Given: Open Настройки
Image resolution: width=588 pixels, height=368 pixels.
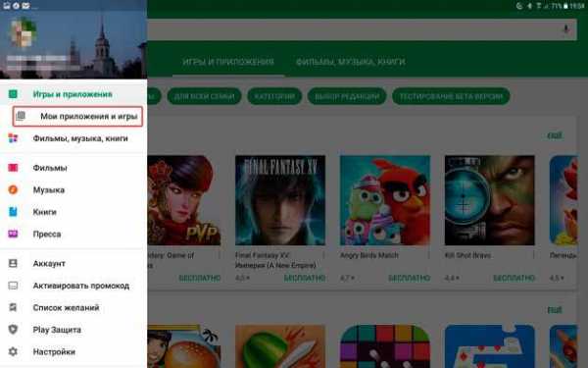Looking at the screenshot, I should point(73,352).
